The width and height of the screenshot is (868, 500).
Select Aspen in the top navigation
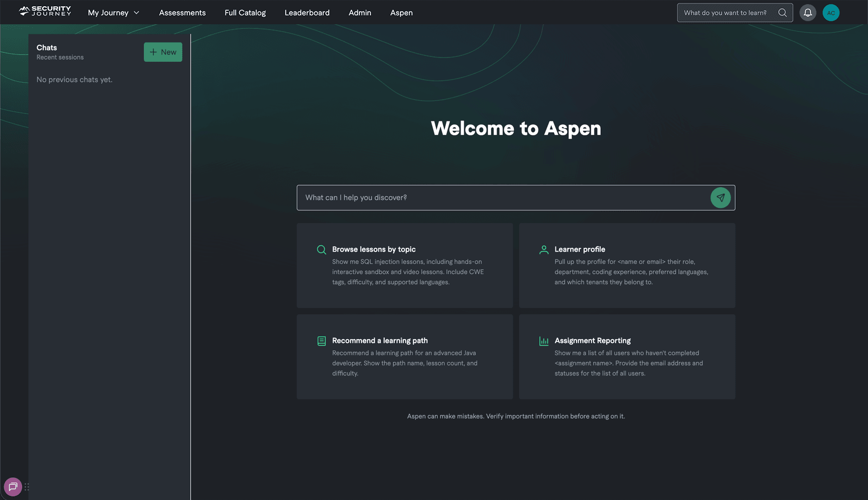402,13
